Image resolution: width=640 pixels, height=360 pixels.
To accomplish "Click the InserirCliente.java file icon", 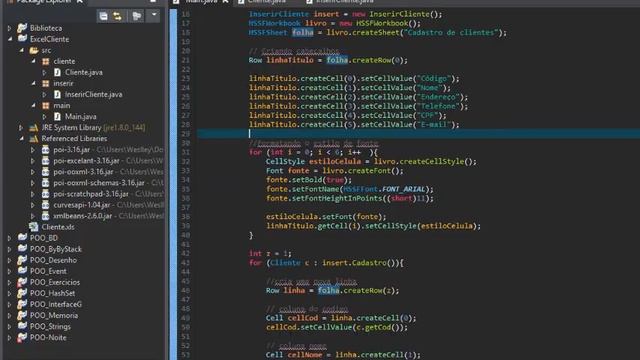I will pos(57,94).
